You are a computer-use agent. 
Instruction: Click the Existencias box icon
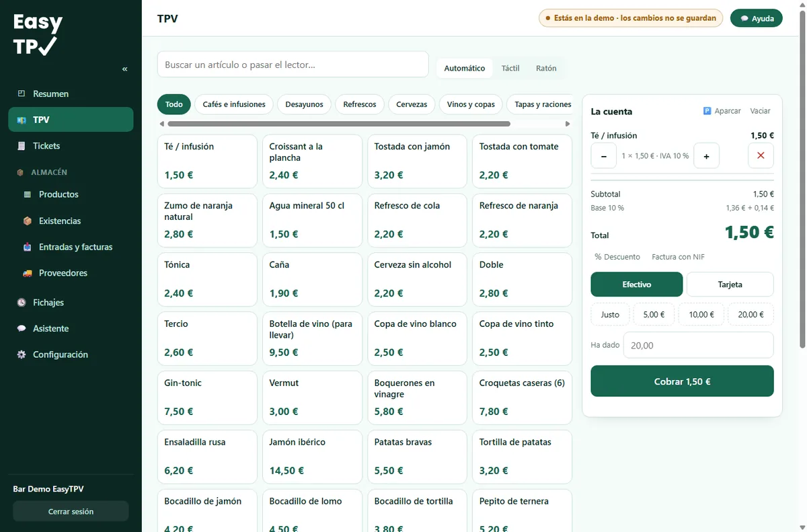pos(28,221)
